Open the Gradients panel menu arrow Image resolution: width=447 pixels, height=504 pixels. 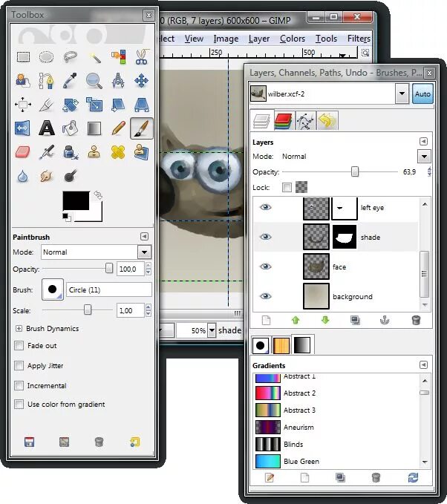[x=423, y=364]
